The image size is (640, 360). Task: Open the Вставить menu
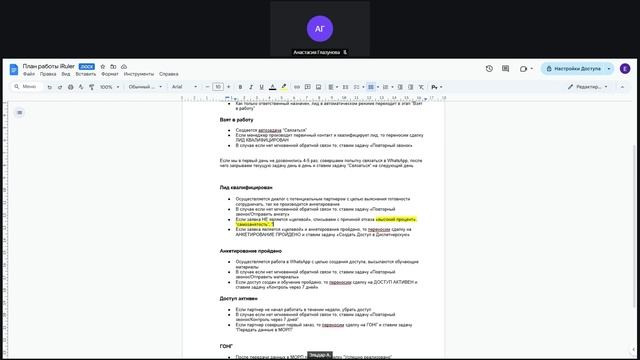(x=86, y=74)
